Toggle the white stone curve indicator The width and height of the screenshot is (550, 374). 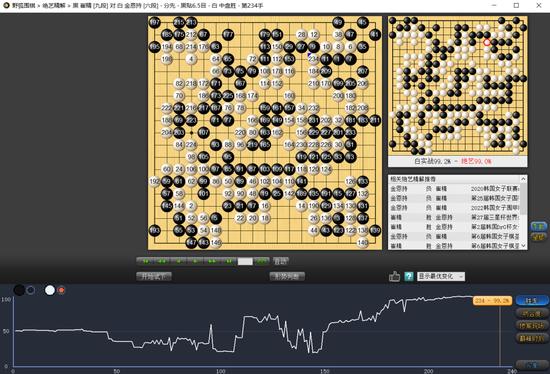coord(50,290)
